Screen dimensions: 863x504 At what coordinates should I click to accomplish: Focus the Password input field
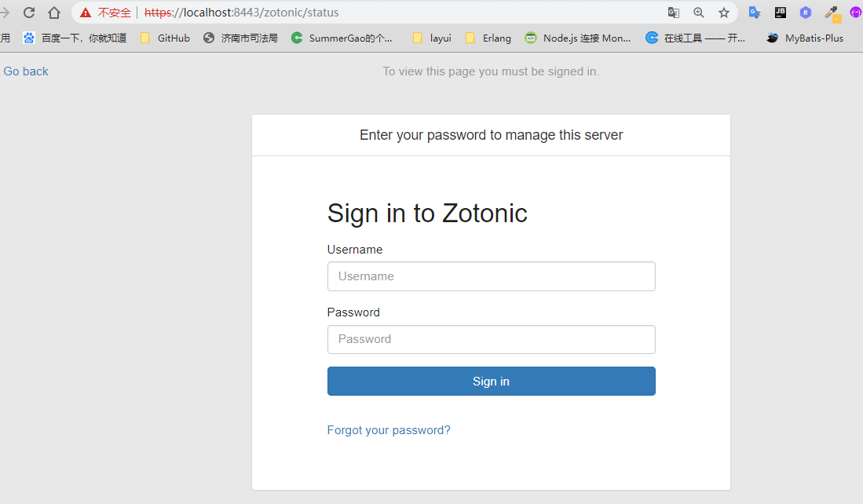[491, 339]
